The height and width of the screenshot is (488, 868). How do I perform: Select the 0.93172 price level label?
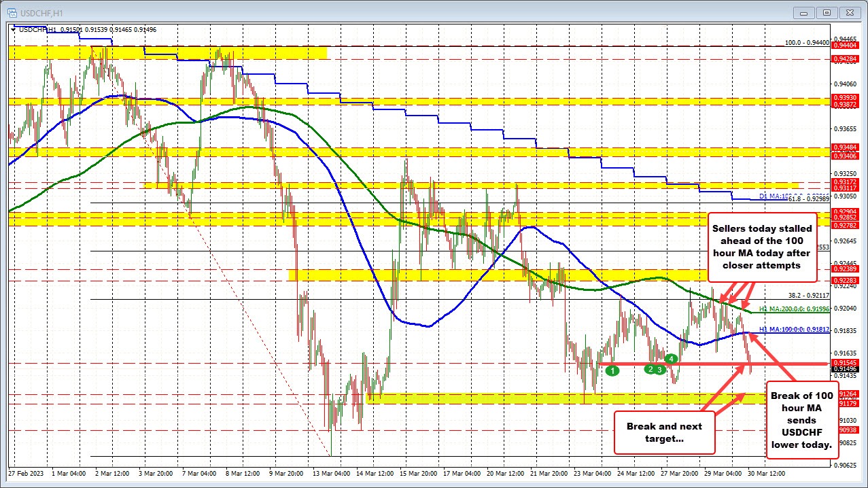coord(844,182)
